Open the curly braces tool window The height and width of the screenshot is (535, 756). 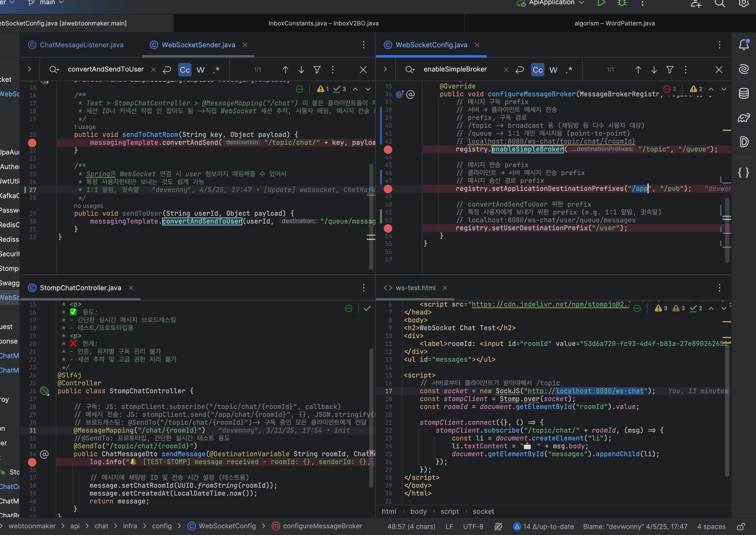click(x=744, y=172)
